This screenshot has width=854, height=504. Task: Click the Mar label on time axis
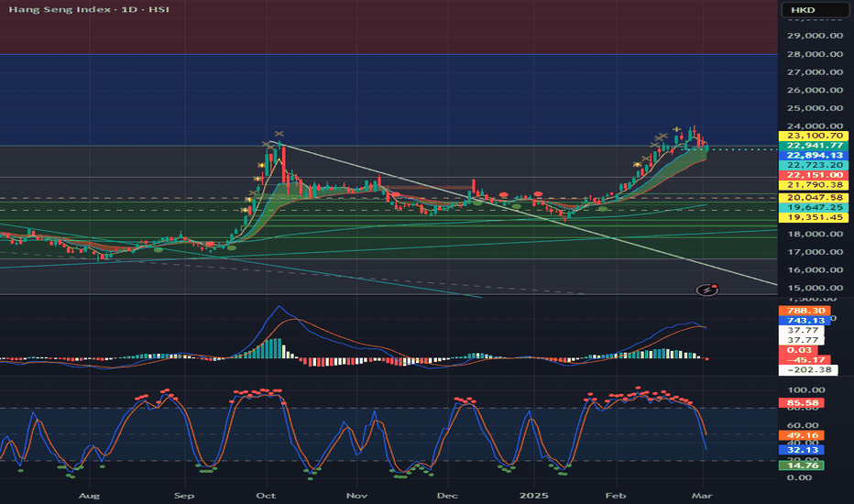pos(702,495)
